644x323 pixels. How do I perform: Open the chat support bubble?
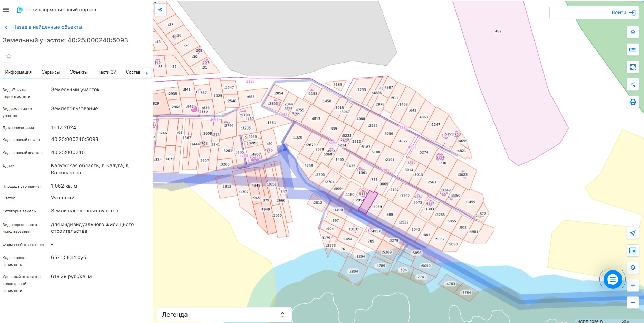coord(613,279)
